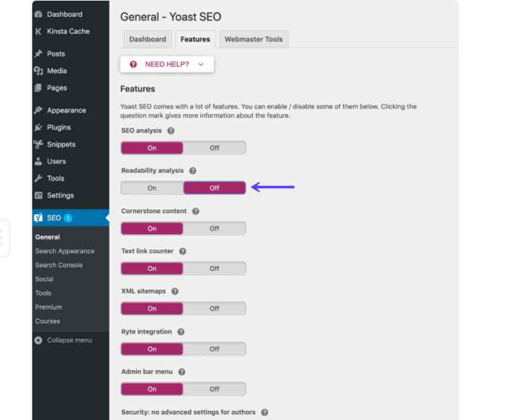Open help icon beside Admin bar menu
The image size is (505, 420).
[x=182, y=372]
